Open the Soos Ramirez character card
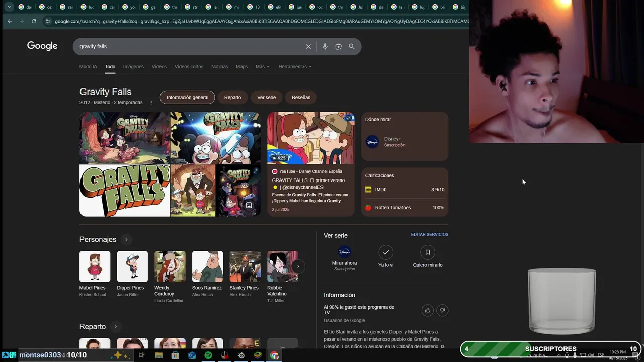 tap(207, 275)
